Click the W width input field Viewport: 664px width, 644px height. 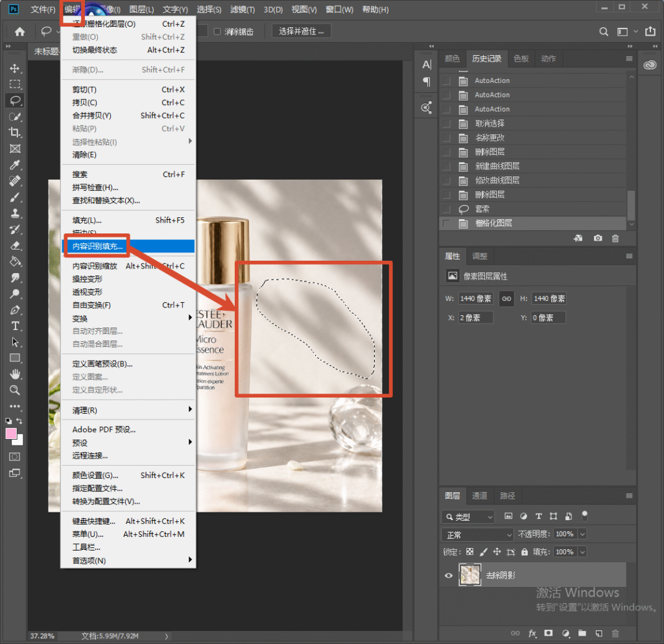pyautogui.click(x=475, y=298)
